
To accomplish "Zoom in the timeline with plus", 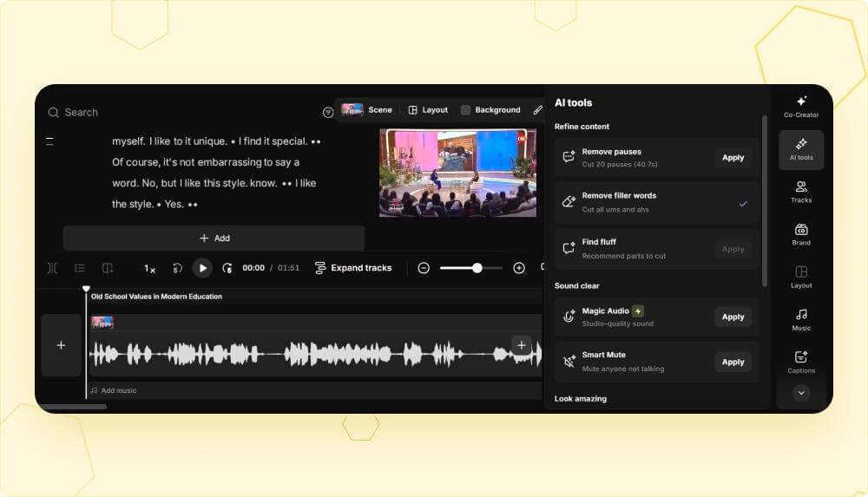I will (x=519, y=268).
